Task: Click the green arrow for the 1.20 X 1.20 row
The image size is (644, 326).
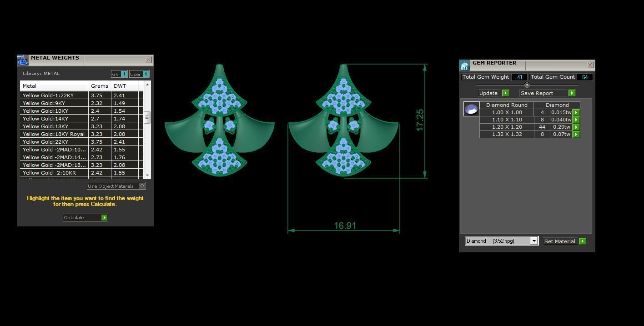Action: (576, 127)
